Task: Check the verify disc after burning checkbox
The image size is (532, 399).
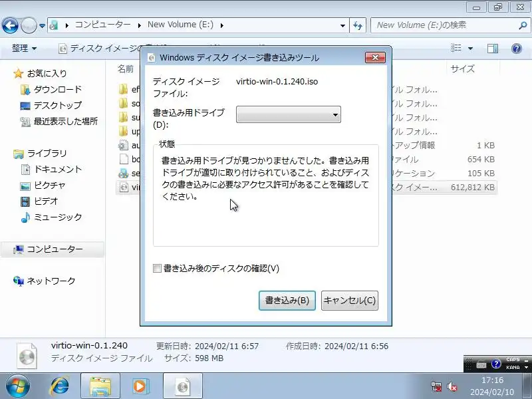Action: click(x=157, y=269)
